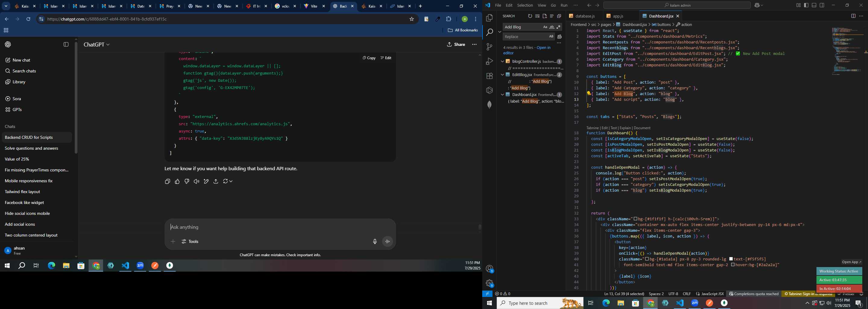
Task: Toggle Match Case in search field
Action: [545, 27]
